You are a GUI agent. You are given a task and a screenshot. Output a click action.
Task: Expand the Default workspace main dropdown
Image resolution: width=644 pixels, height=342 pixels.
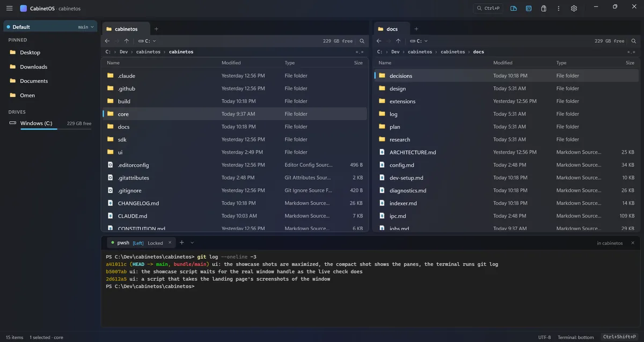click(86, 27)
